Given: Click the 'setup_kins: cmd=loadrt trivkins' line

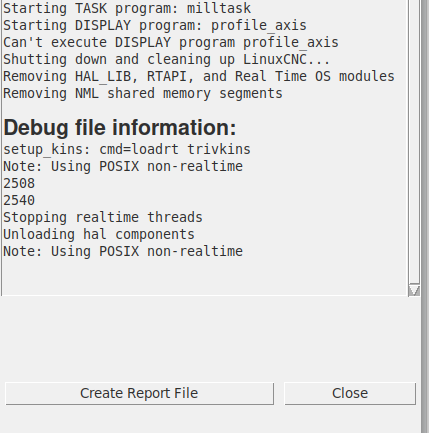Looking at the screenshot, I should [127, 149].
